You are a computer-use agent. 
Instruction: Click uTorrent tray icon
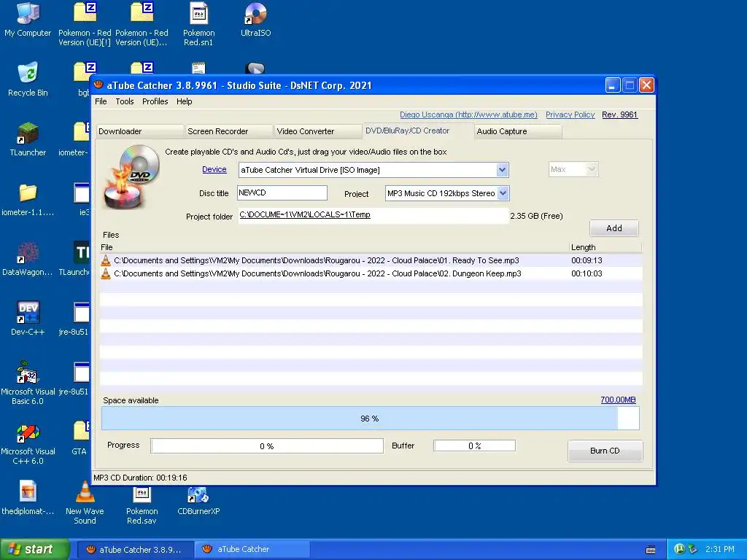(x=680, y=549)
